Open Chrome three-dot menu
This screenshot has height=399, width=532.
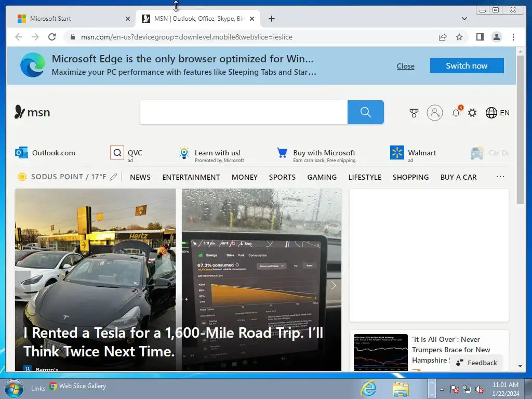pos(513,37)
